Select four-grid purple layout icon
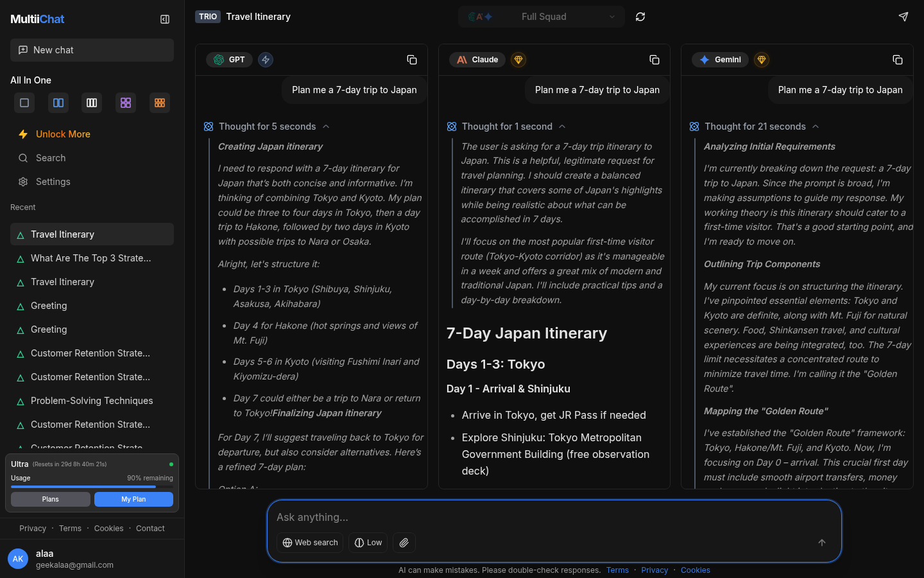 (x=126, y=103)
